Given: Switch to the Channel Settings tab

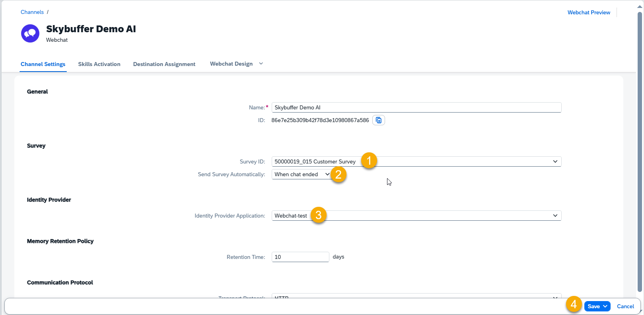Looking at the screenshot, I should tap(43, 64).
